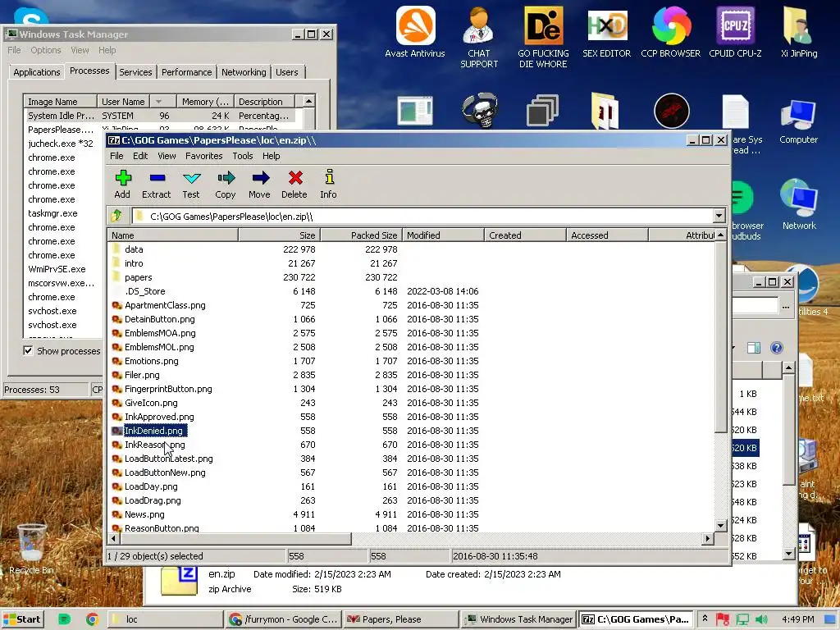The height and width of the screenshot is (630, 840).
Task: Click the volume icon in system tray
Action: [761, 619]
